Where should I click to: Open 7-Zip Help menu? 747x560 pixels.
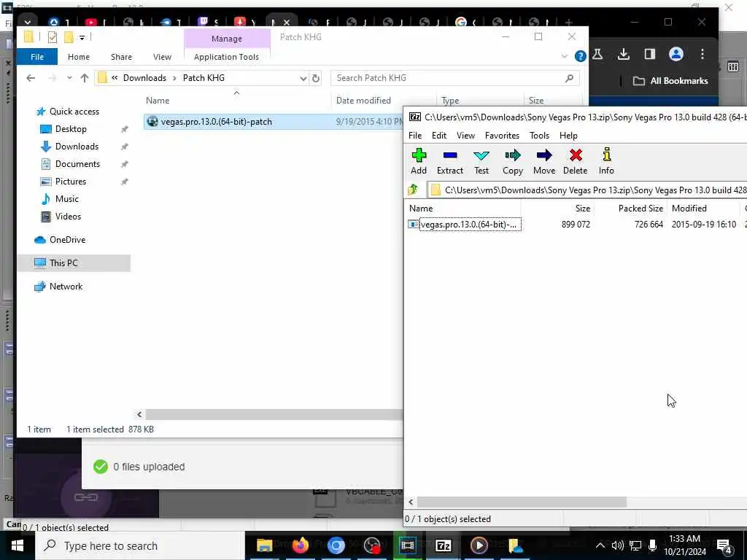pyautogui.click(x=568, y=135)
